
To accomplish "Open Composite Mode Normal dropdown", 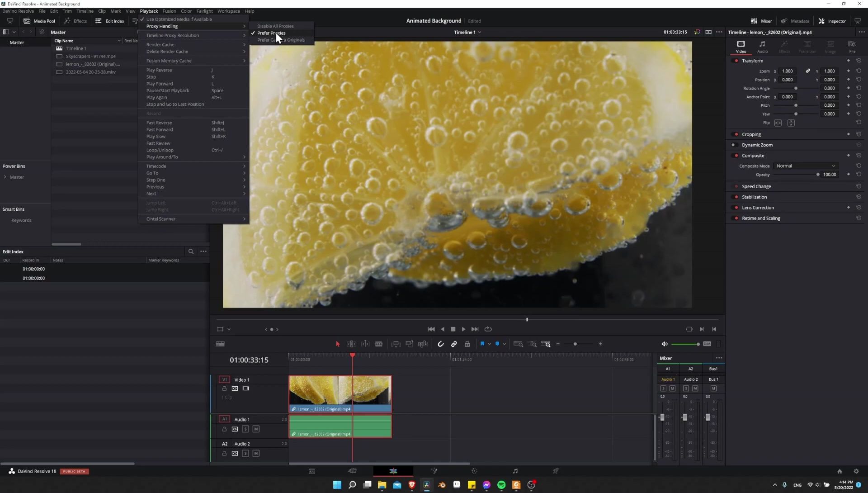I will pyautogui.click(x=806, y=166).
